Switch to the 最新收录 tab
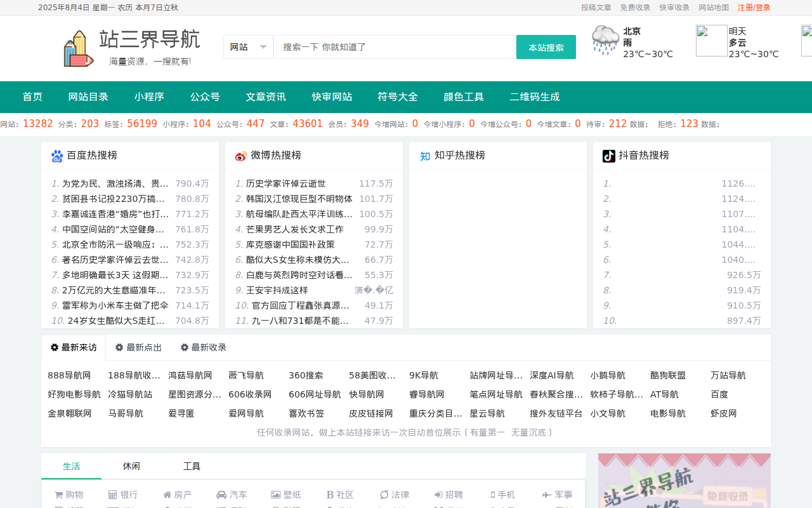 (204, 347)
